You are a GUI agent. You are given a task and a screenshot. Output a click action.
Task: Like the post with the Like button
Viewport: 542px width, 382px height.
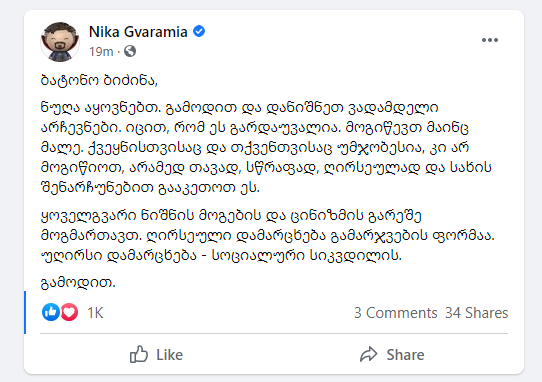156,354
